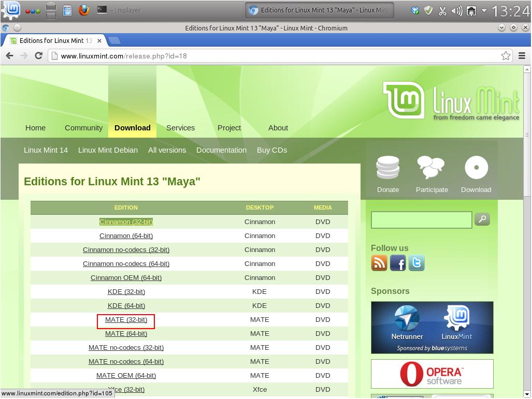The width and height of the screenshot is (532, 399).
Task: Click the 13:24 panel clock
Action: pos(510,11)
